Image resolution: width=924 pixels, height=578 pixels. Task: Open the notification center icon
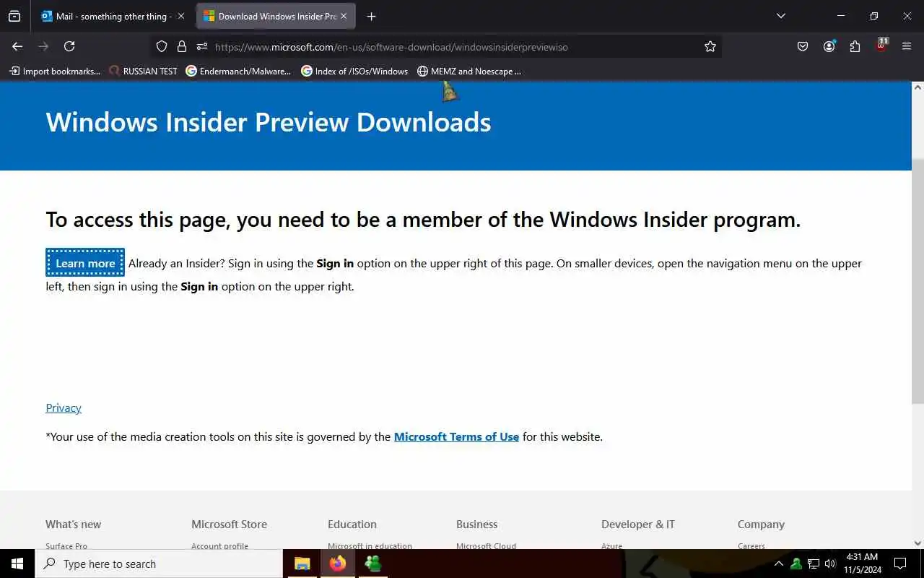point(900,564)
